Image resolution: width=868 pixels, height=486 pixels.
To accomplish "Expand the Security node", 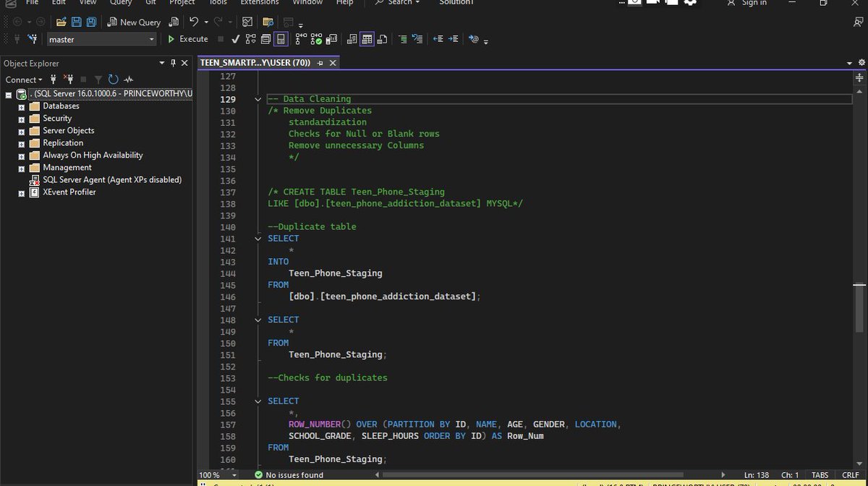I will pos(22,119).
